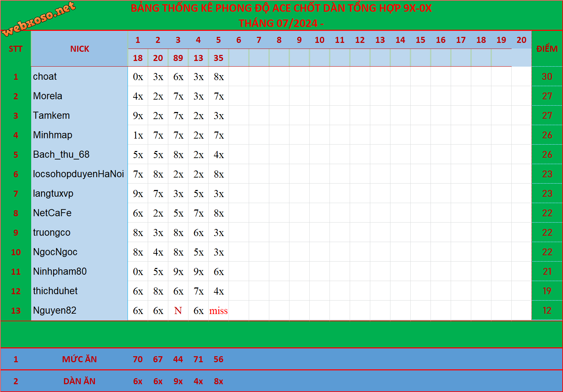Select nickname cell choat
The height and width of the screenshot is (392, 563).
[79, 77]
